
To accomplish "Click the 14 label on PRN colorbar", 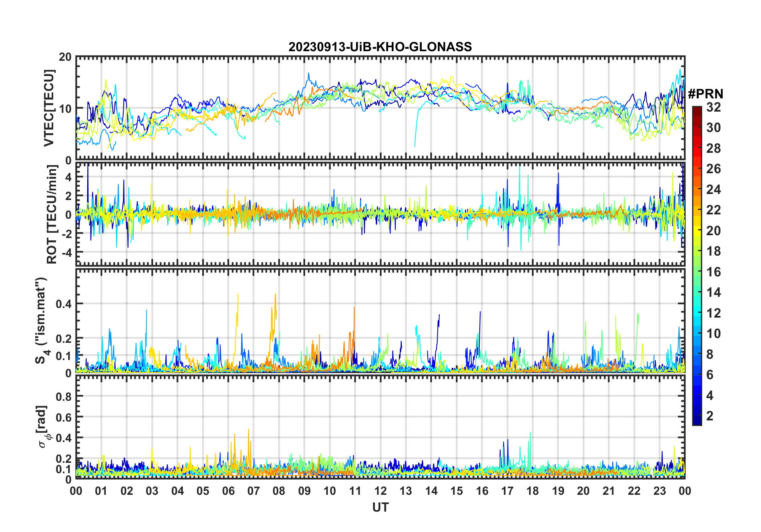I will 714,292.
